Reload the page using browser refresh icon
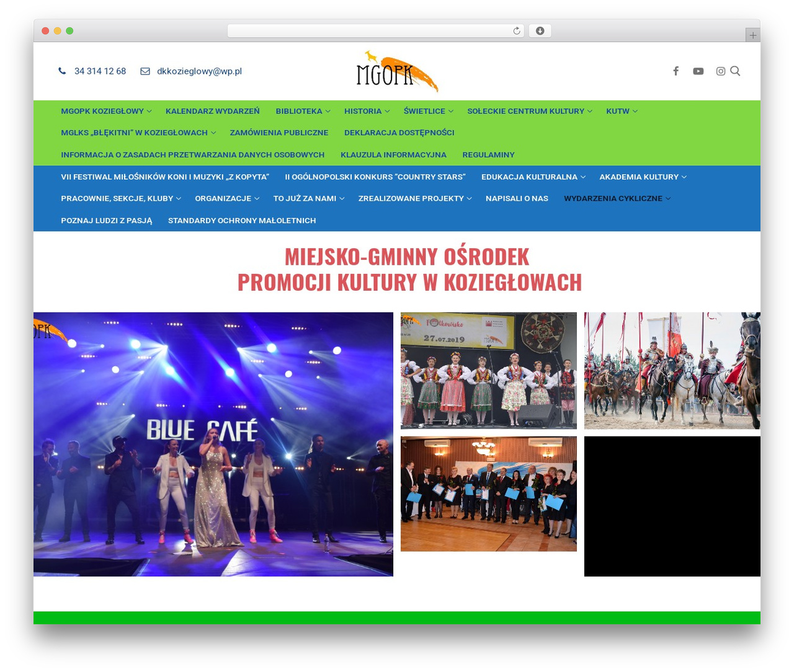 point(517,31)
